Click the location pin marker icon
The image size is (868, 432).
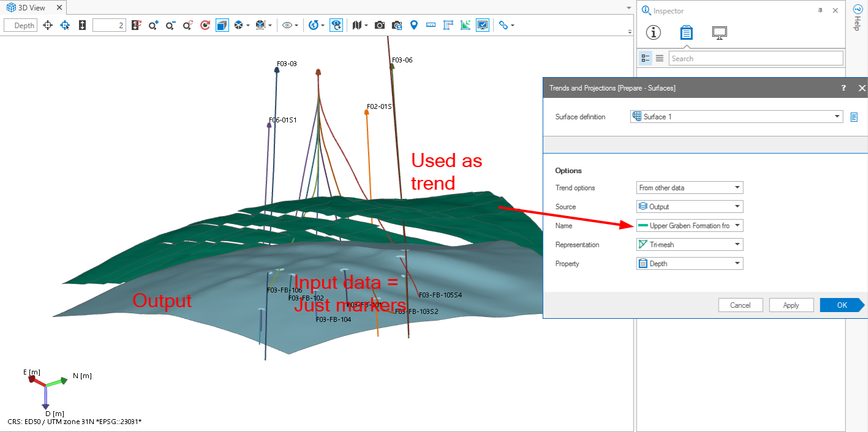tap(413, 25)
